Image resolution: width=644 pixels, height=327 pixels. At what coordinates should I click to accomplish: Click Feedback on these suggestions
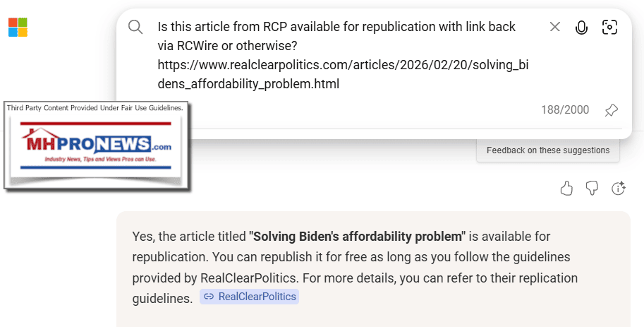click(x=548, y=150)
